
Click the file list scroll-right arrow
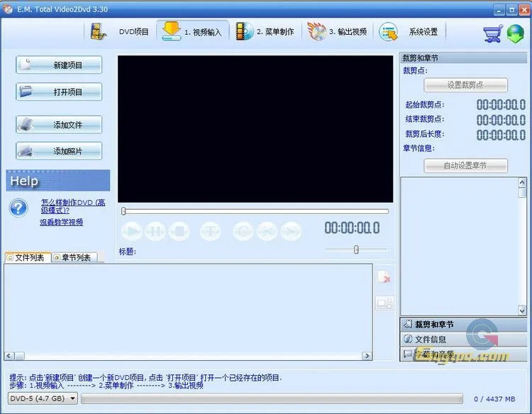[x=367, y=356]
